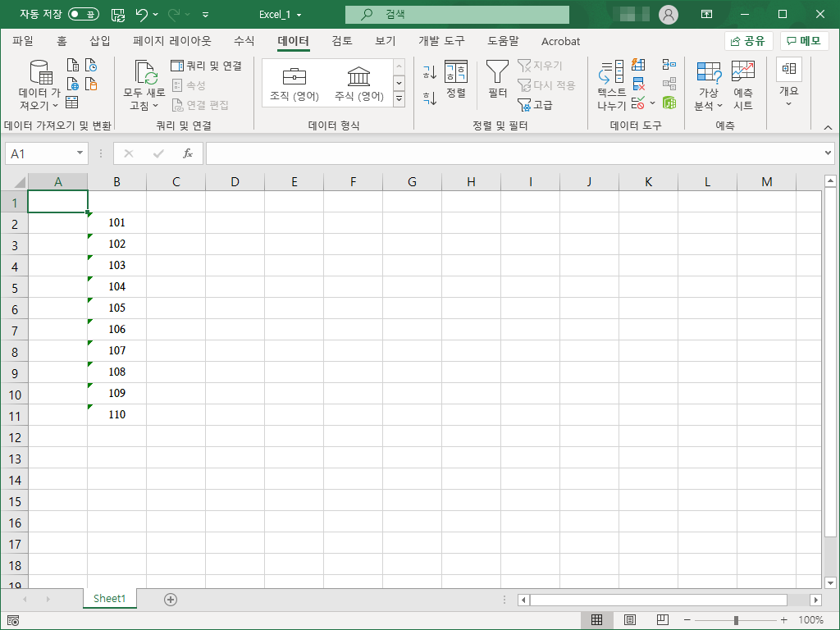Open the user account profile icon

pos(668,15)
